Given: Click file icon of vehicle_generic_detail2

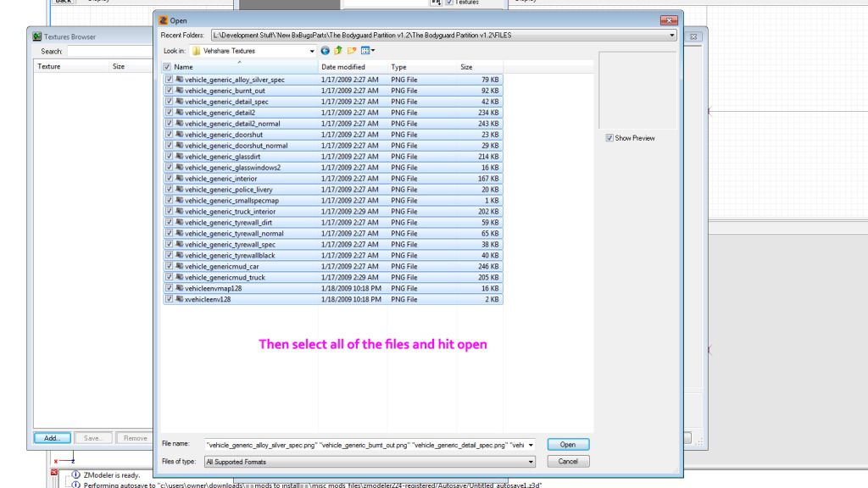Looking at the screenshot, I should tap(180, 113).
